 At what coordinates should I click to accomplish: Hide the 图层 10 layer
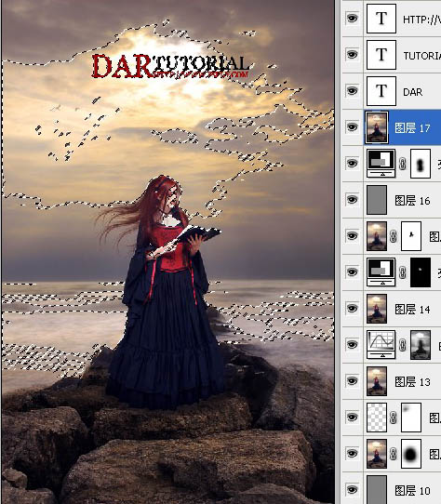point(352,490)
